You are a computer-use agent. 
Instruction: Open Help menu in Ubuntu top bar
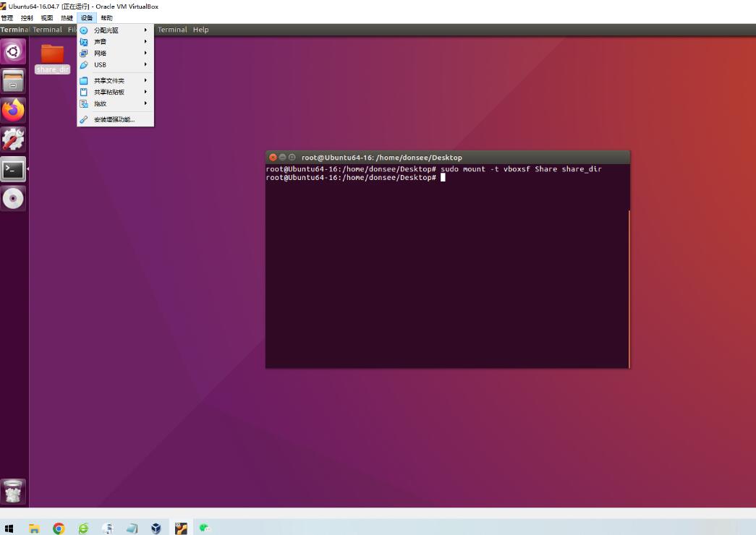coord(200,30)
